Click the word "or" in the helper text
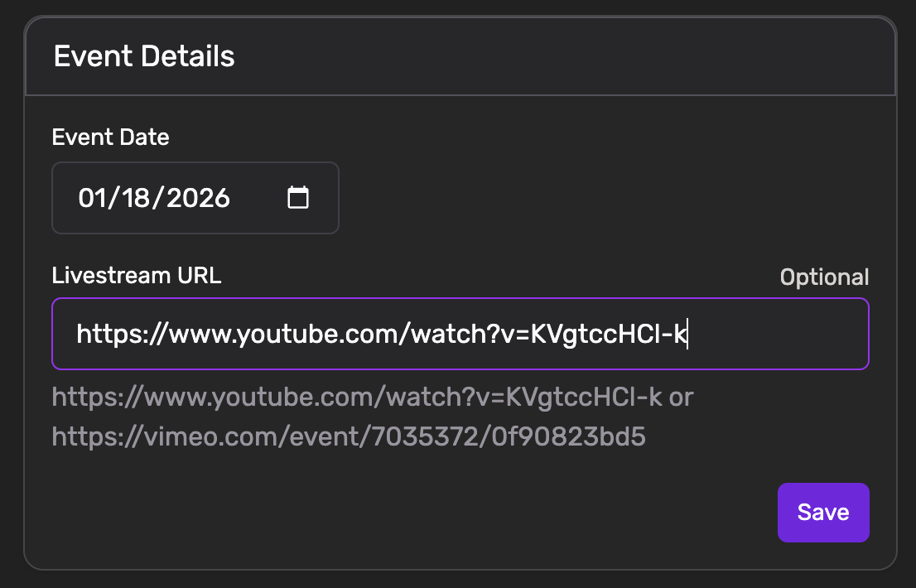 681,398
